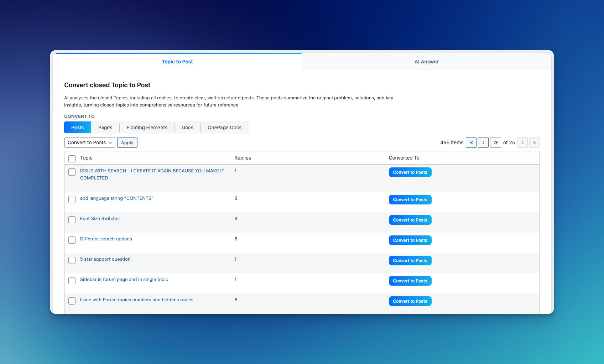Click the last page double-arrow
The image size is (604, 364).
coord(534,142)
